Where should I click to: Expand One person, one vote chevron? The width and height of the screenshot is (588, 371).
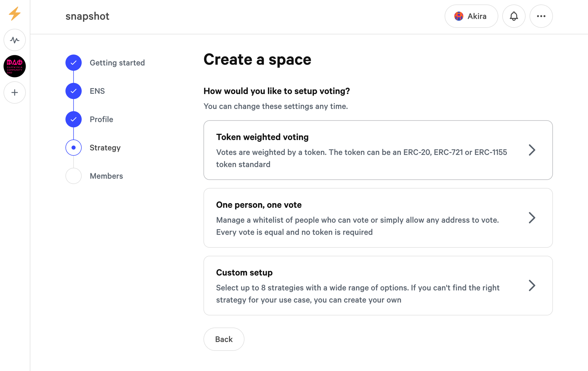pos(532,218)
